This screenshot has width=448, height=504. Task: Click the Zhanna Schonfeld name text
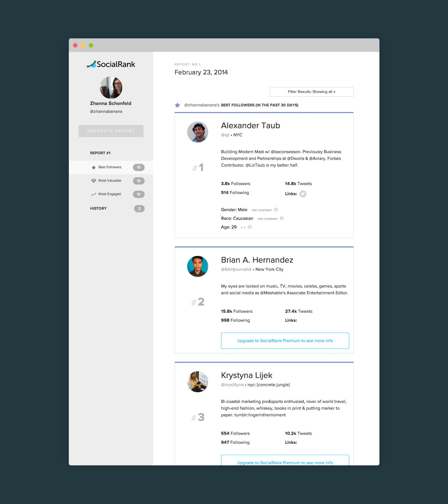tap(111, 103)
